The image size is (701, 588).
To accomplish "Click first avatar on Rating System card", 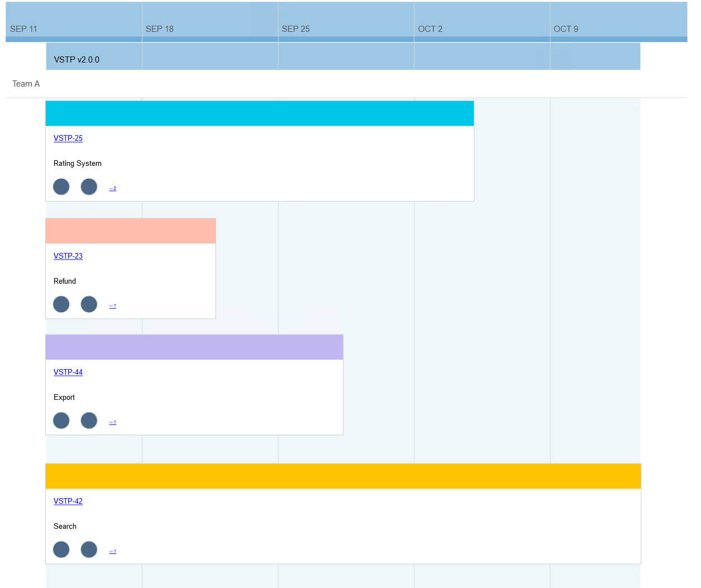I will click(x=61, y=187).
